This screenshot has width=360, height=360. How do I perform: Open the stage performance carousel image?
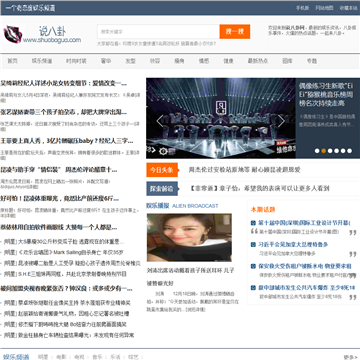(221, 118)
